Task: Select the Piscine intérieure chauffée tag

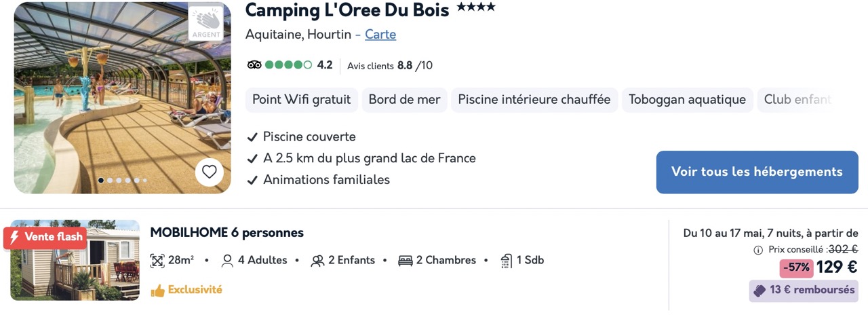Action: pyautogui.click(x=534, y=100)
